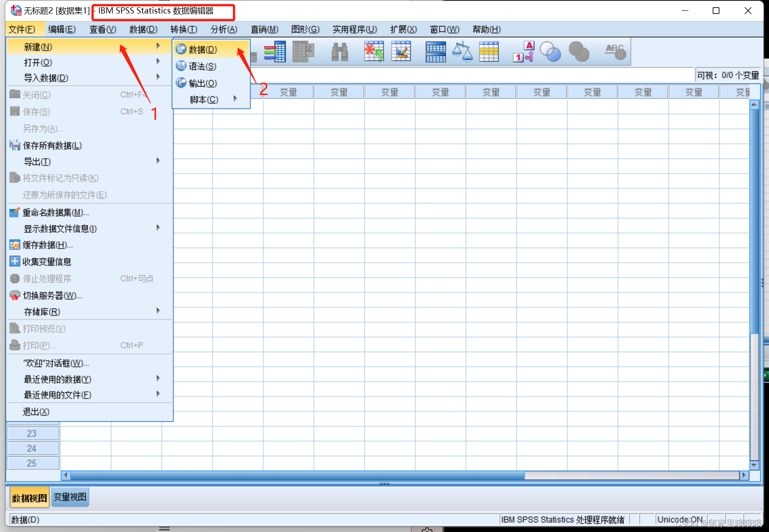Click the Use variable sets circles icon
This screenshot has height=532, width=769.
551,52
